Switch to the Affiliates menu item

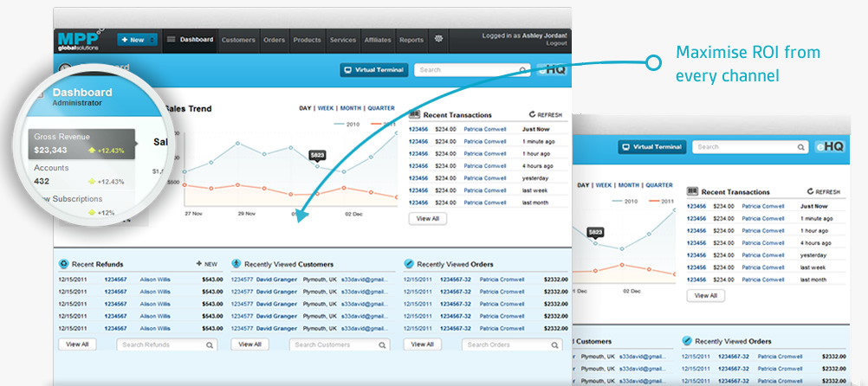pyautogui.click(x=378, y=40)
